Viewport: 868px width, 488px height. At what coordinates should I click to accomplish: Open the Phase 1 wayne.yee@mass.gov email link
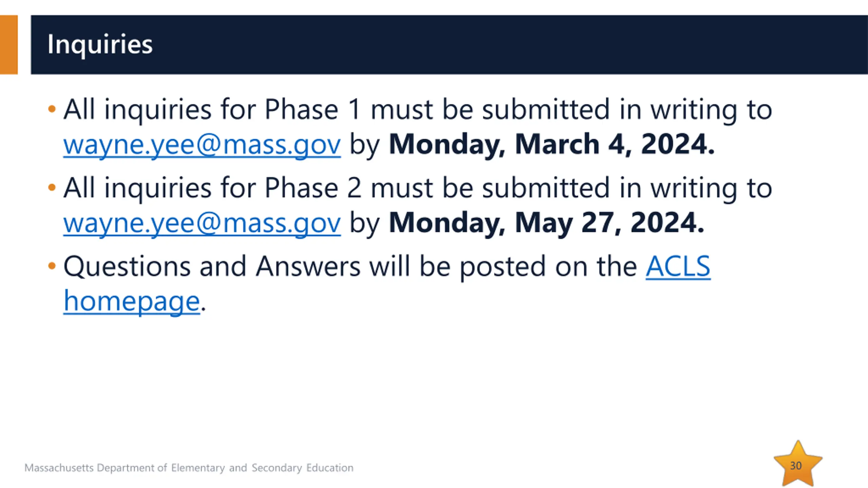(x=202, y=145)
